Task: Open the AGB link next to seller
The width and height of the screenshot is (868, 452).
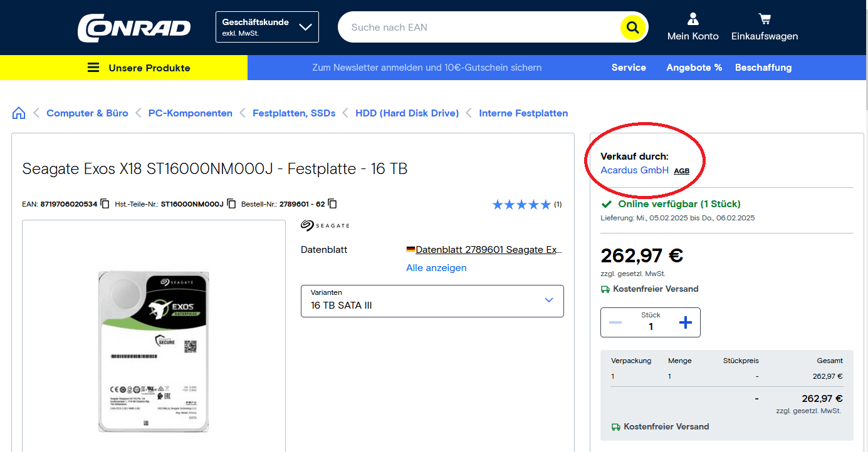Action: (x=682, y=171)
